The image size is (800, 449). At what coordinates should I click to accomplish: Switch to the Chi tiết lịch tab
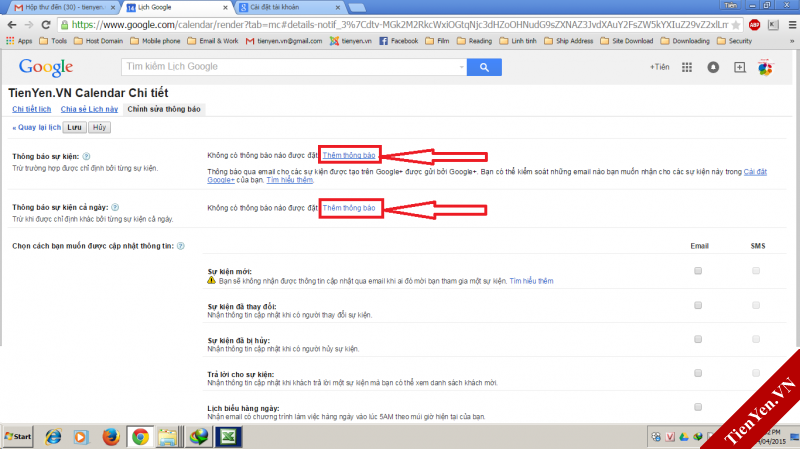point(32,109)
